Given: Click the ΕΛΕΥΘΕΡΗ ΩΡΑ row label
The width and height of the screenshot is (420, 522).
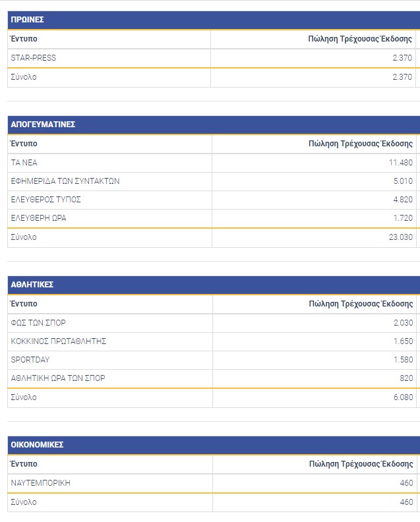Looking at the screenshot, I should point(39,218).
